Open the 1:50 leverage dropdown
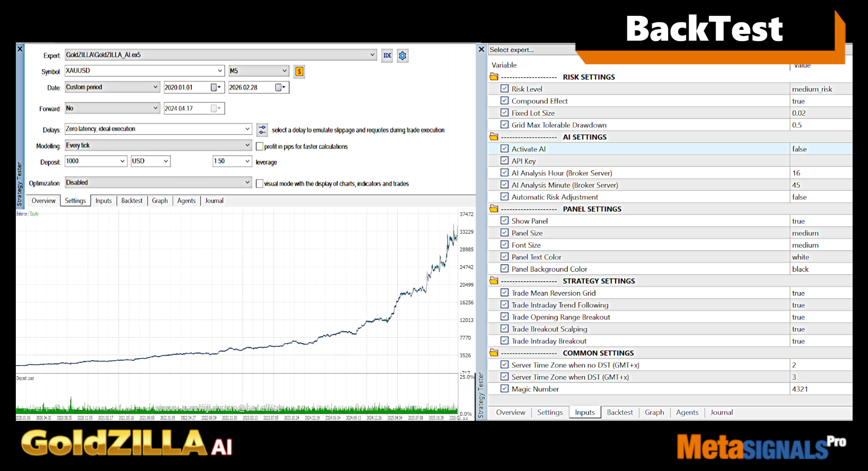868x471 pixels. pos(247,161)
